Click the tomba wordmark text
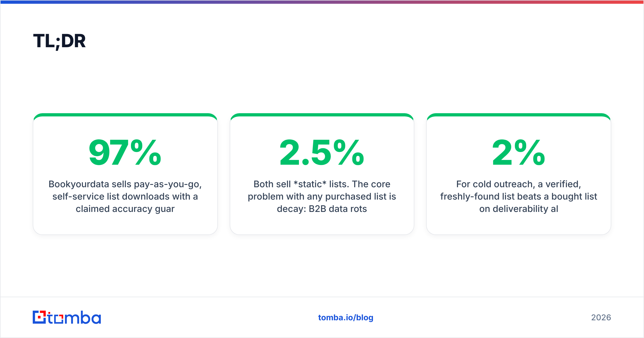This screenshot has width=644, height=338. coord(74,317)
